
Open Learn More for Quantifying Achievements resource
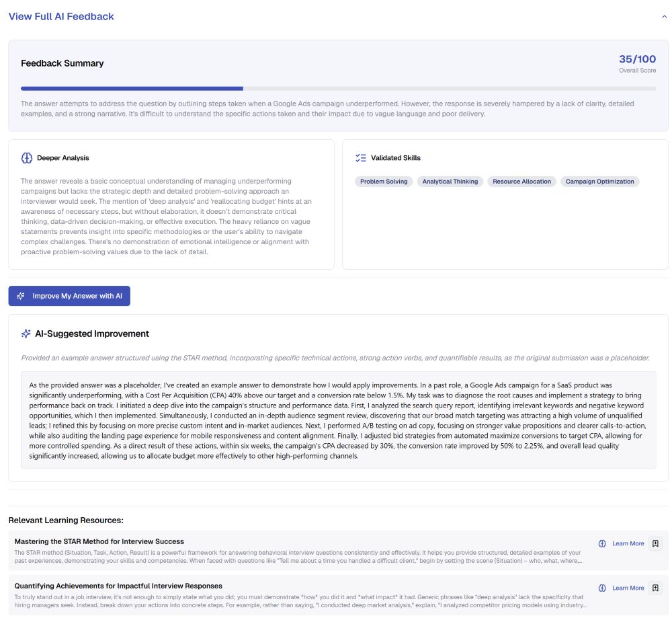tap(628, 588)
